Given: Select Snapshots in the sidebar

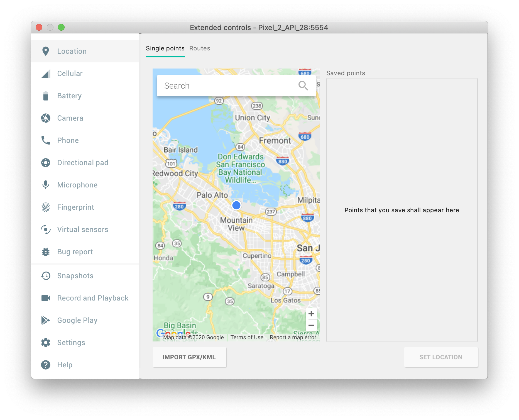Looking at the screenshot, I should click(75, 276).
